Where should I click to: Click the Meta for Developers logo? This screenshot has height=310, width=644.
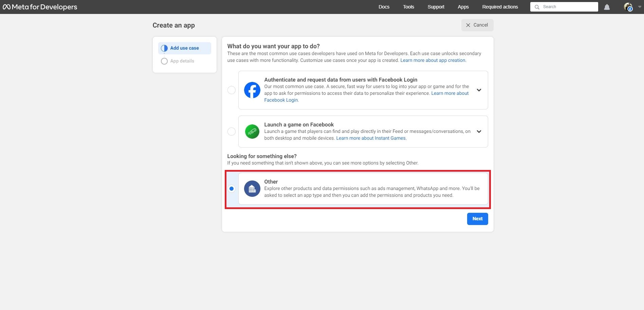(x=40, y=7)
